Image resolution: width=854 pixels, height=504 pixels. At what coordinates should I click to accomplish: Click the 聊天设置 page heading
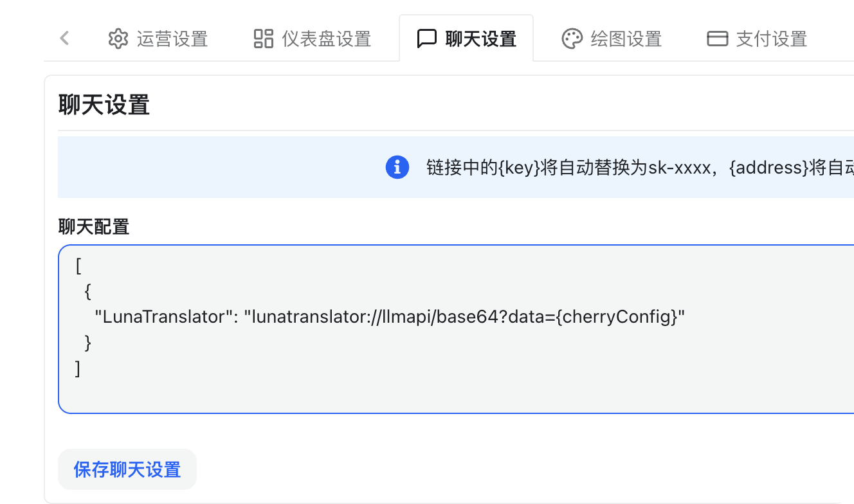tap(103, 105)
